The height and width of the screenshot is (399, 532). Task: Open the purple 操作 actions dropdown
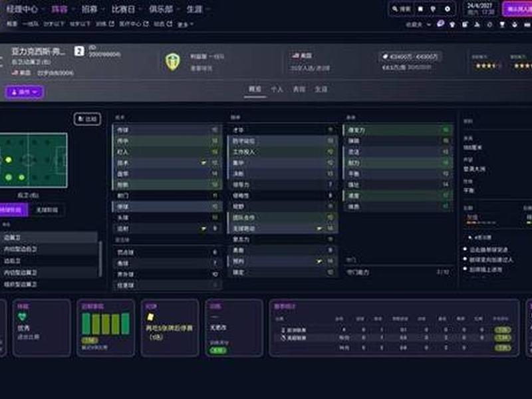25,92
